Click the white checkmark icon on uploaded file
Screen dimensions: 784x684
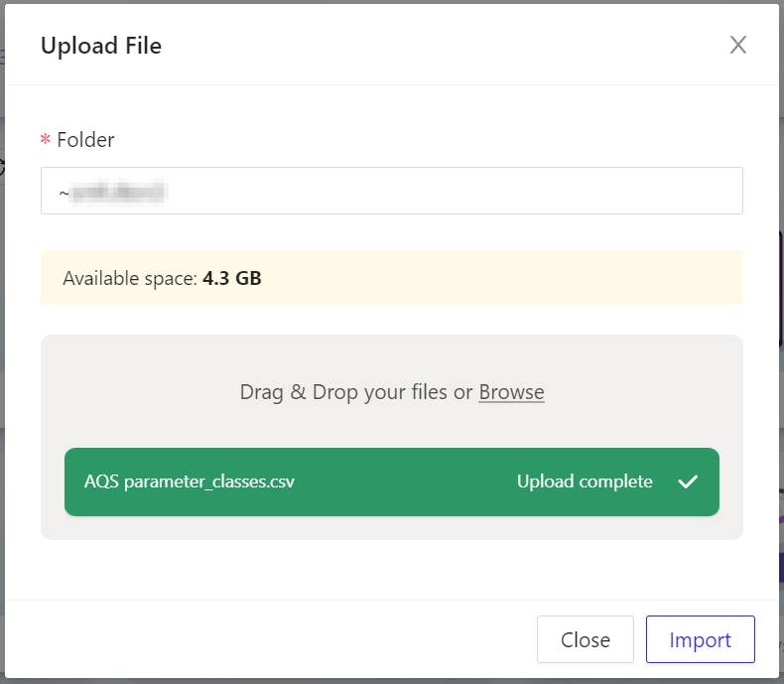click(688, 481)
